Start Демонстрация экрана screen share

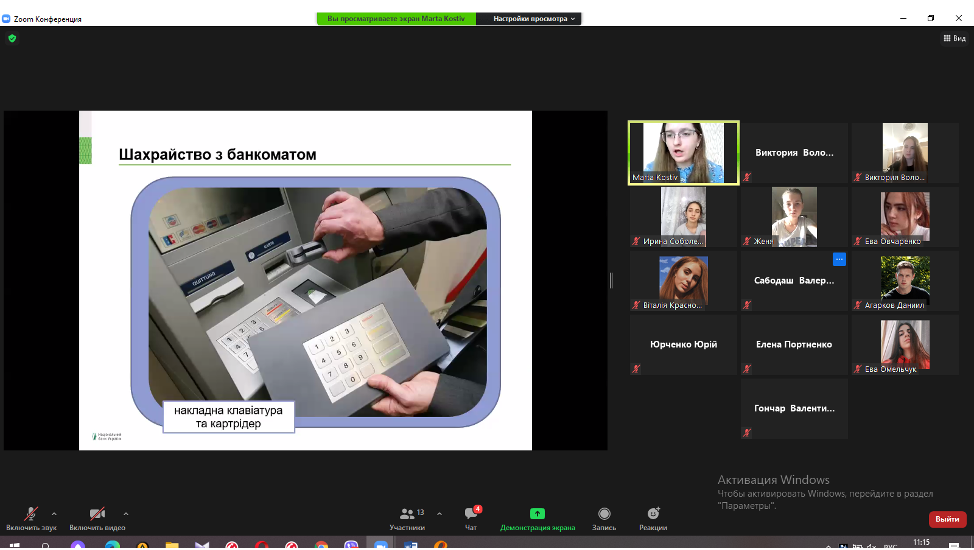(x=537, y=514)
